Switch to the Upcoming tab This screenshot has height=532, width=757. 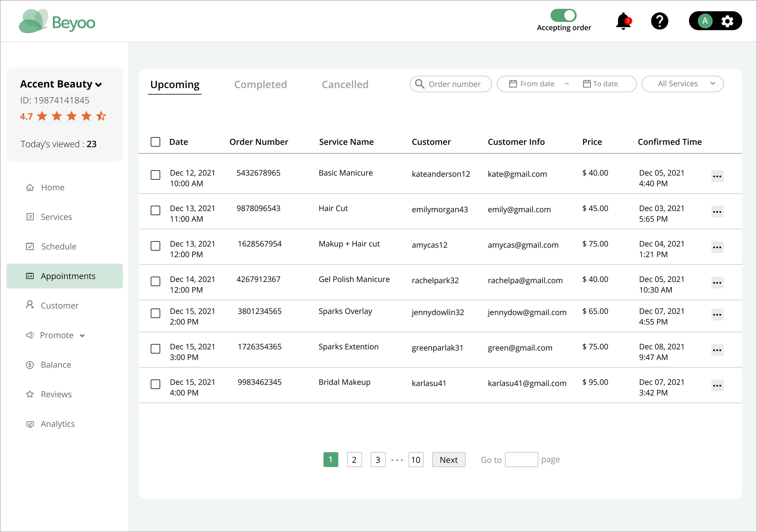[x=175, y=85]
